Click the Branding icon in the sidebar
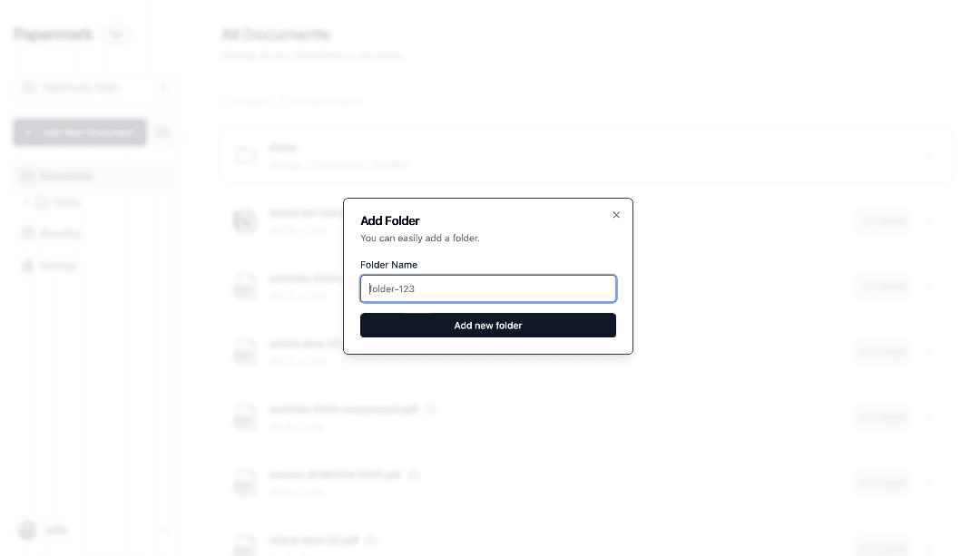The width and height of the screenshot is (980, 556). (x=28, y=233)
